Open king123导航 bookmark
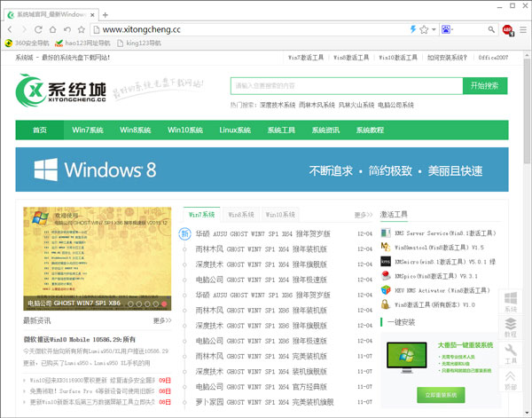This screenshot has width=532, height=418. [139, 43]
